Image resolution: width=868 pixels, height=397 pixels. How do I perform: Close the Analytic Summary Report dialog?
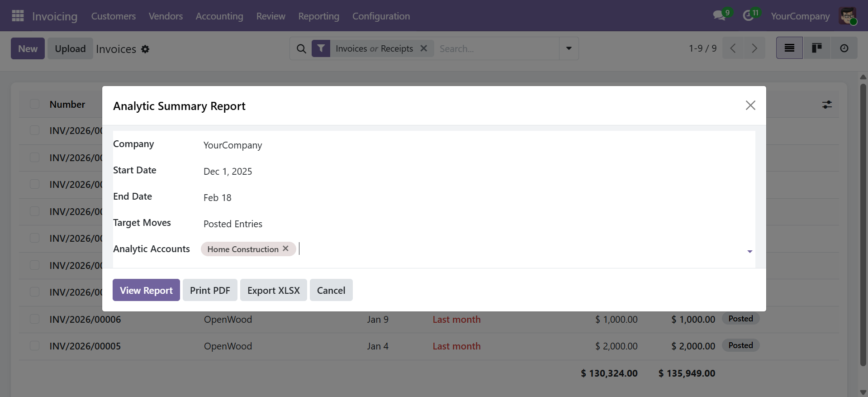click(x=750, y=105)
